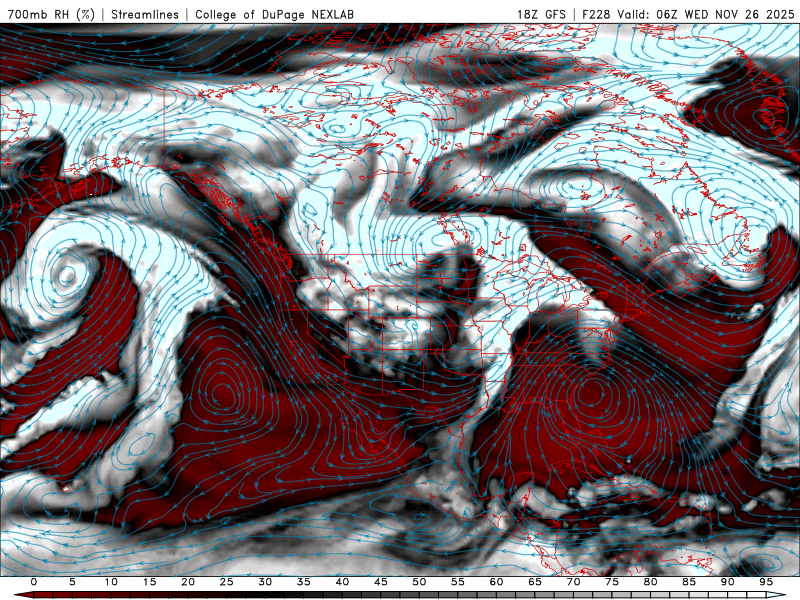Screen dimensions: 800x600
Task: Click "College of DuPage NEXLAB" header text
Action: [x=274, y=14]
